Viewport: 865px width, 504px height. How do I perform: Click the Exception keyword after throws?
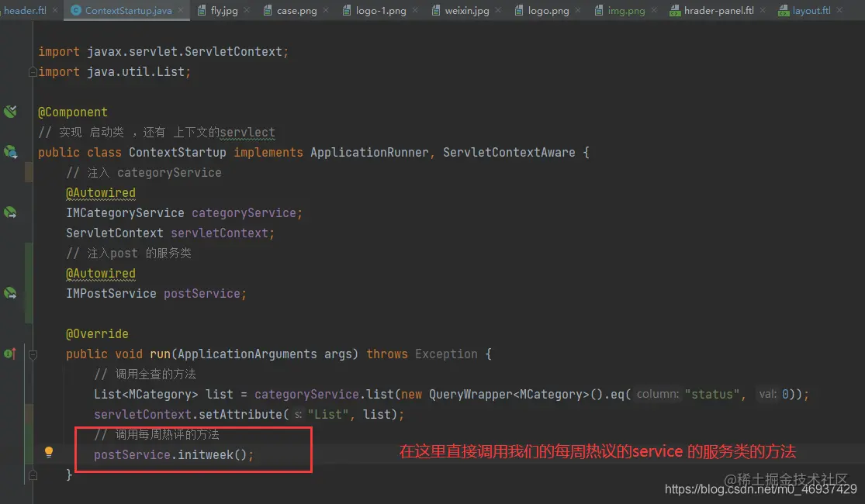[446, 354]
